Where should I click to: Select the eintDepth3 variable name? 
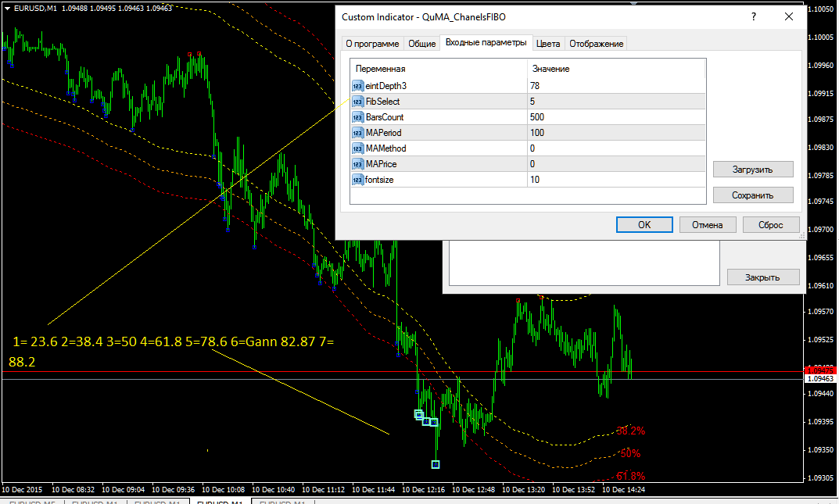(385, 85)
